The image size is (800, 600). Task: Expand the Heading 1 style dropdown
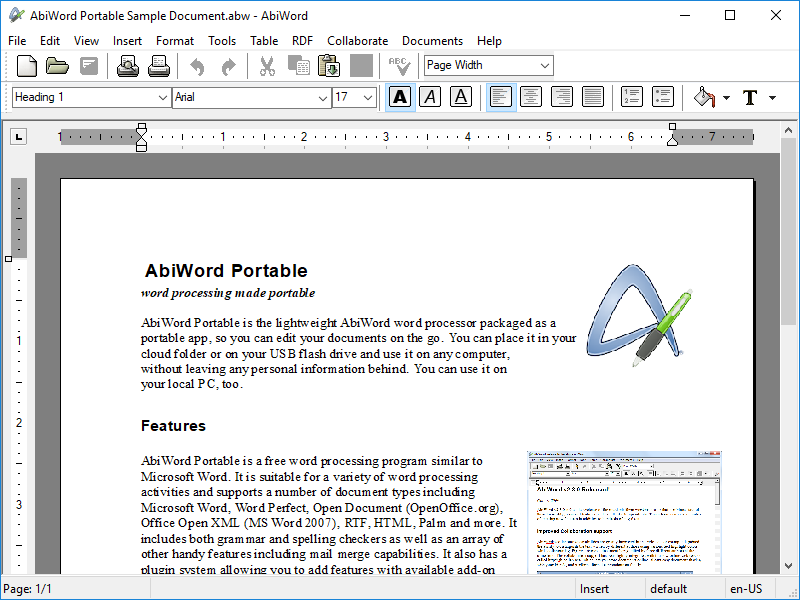coord(163,97)
